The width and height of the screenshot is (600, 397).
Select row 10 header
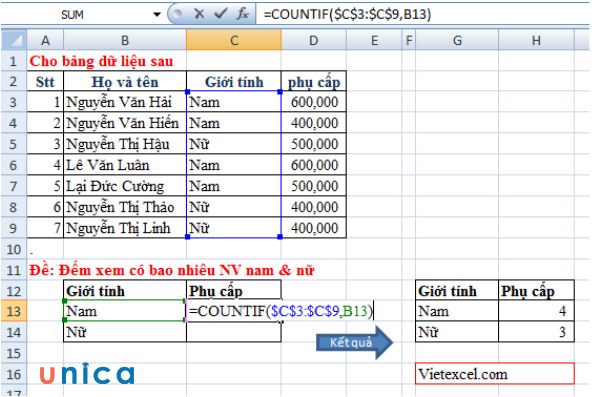pyautogui.click(x=14, y=250)
